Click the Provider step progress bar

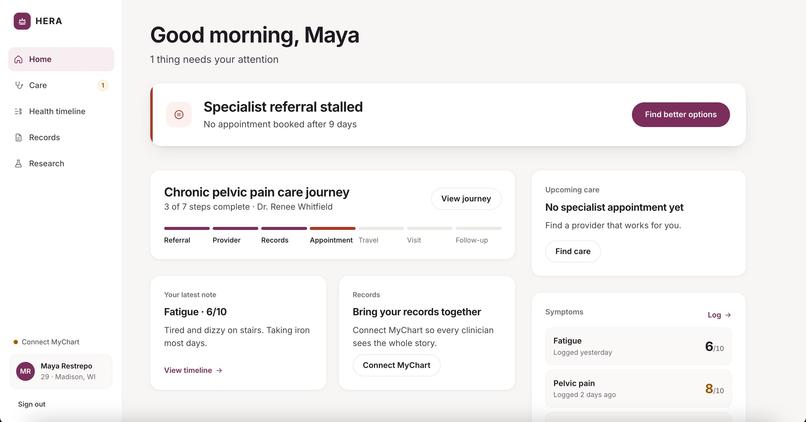pyautogui.click(x=235, y=228)
